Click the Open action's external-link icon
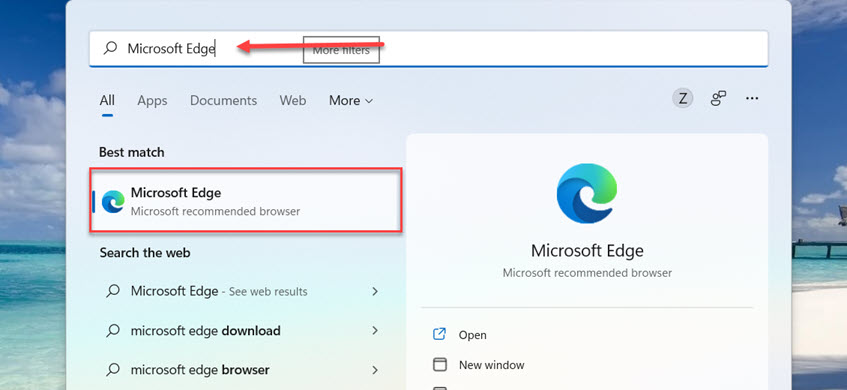Viewport: 847px width, 390px height. [440, 334]
